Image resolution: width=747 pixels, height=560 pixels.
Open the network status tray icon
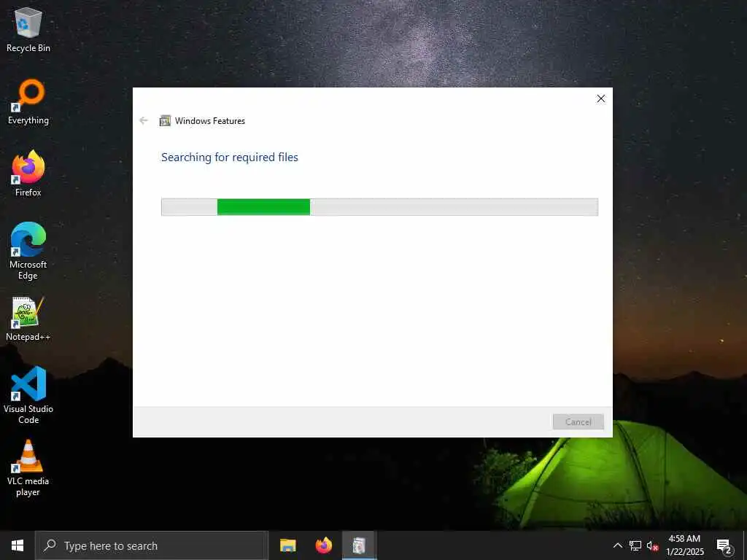coord(635,545)
